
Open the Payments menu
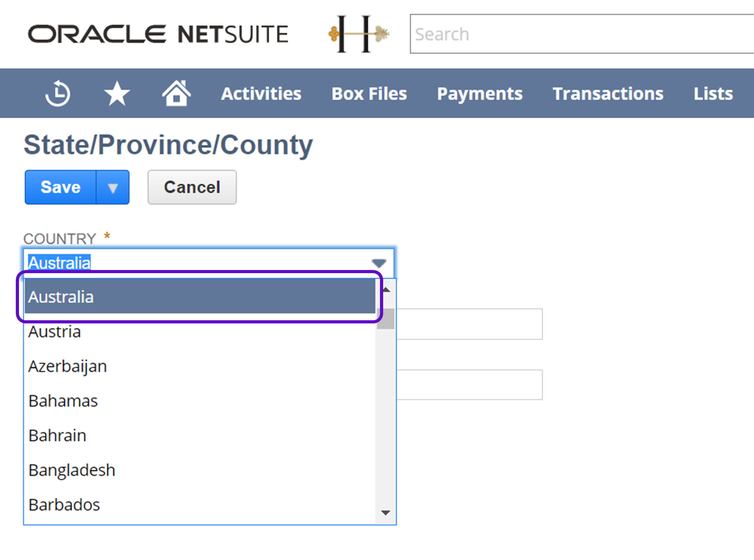[x=479, y=94]
